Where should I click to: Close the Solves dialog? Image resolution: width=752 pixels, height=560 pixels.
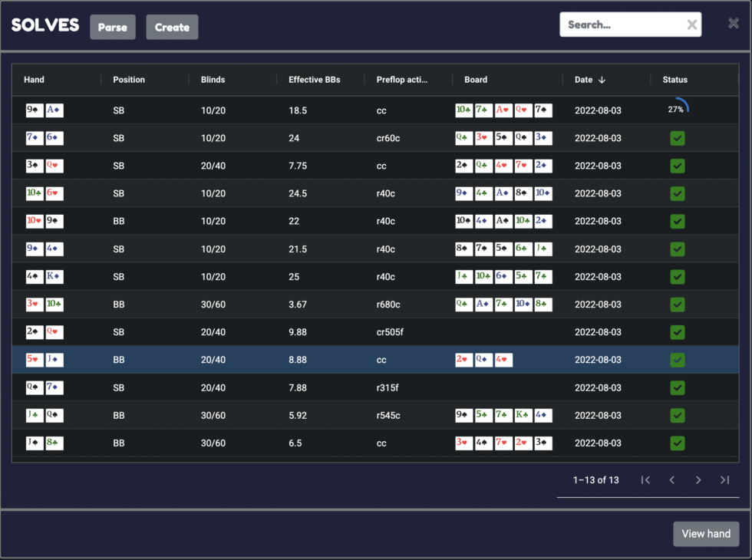coord(734,24)
